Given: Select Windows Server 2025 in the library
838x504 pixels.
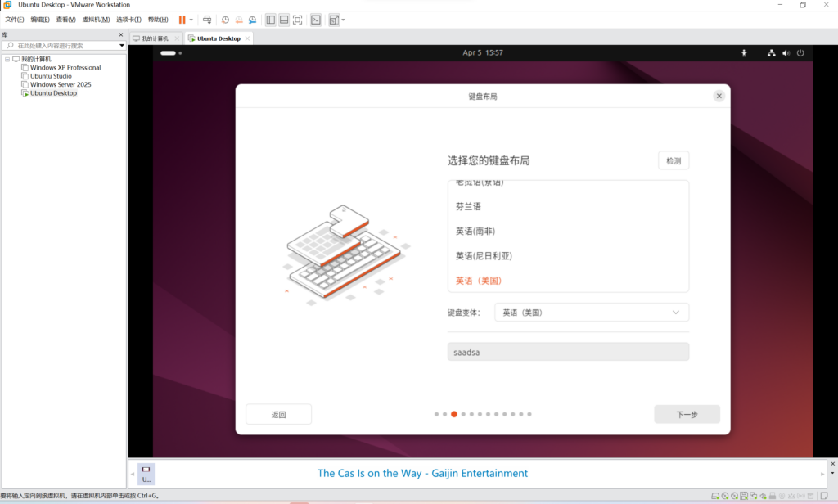Looking at the screenshot, I should (x=61, y=84).
